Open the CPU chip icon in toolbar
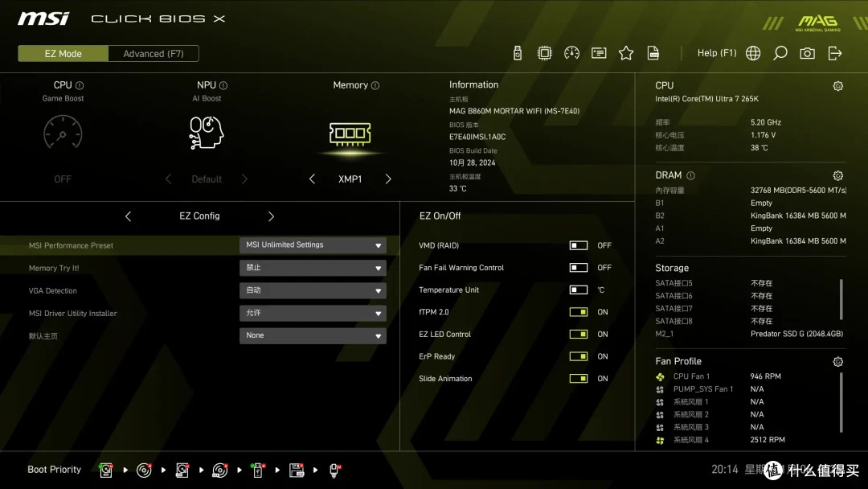The image size is (868, 489). pyautogui.click(x=545, y=53)
